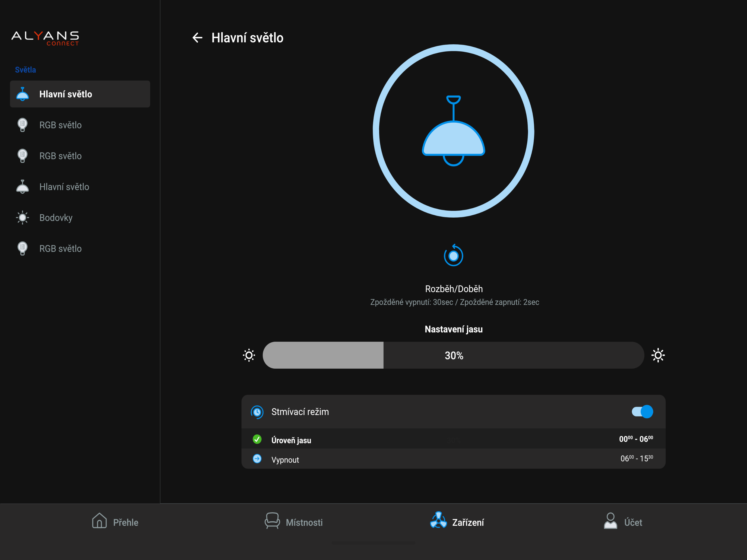
Task: Open the Rozběh/Doběh timer icon
Action: [x=453, y=255]
